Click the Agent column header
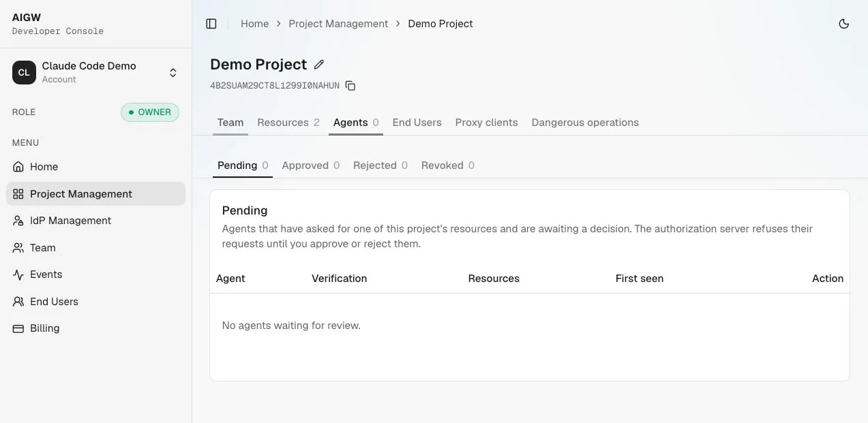The image size is (868, 423). pyautogui.click(x=230, y=279)
